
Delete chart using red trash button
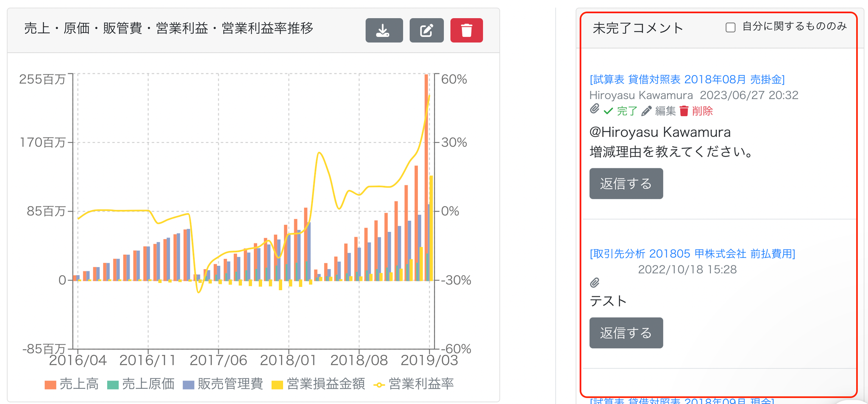[x=467, y=30]
